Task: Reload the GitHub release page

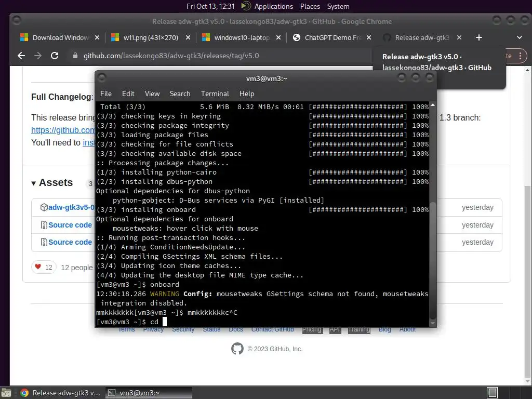Action: pos(54,56)
